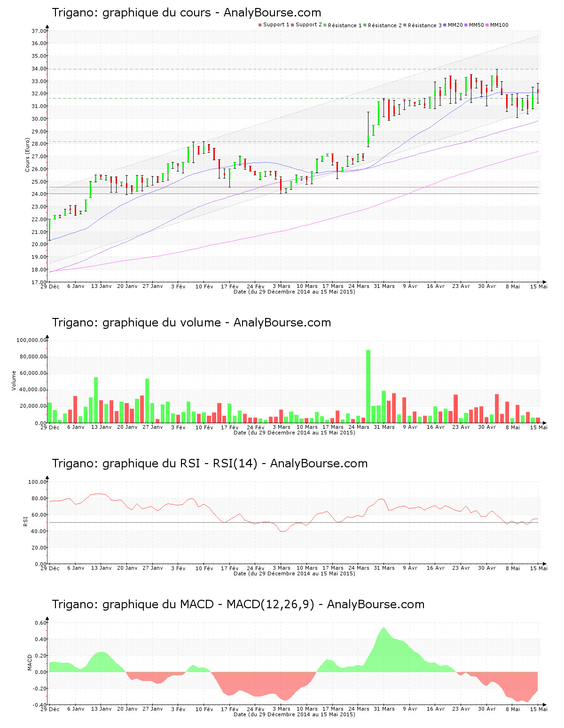564x728 pixels.
Task: Click the '10 Fév' date on RSI chart
Action: click(204, 568)
